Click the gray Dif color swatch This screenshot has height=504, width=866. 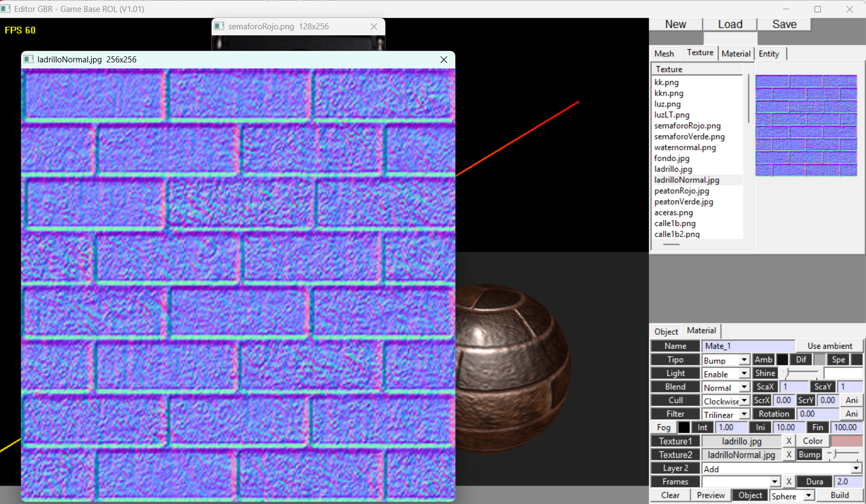(819, 360)
